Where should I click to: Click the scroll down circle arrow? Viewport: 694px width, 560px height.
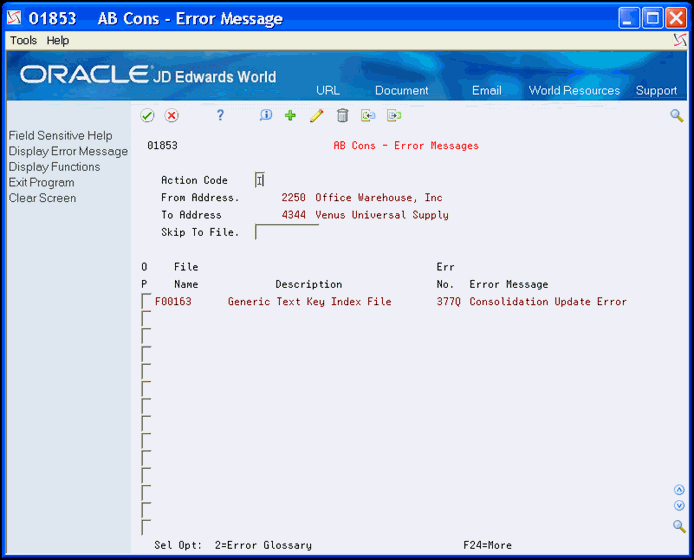[x=679, y=506]
